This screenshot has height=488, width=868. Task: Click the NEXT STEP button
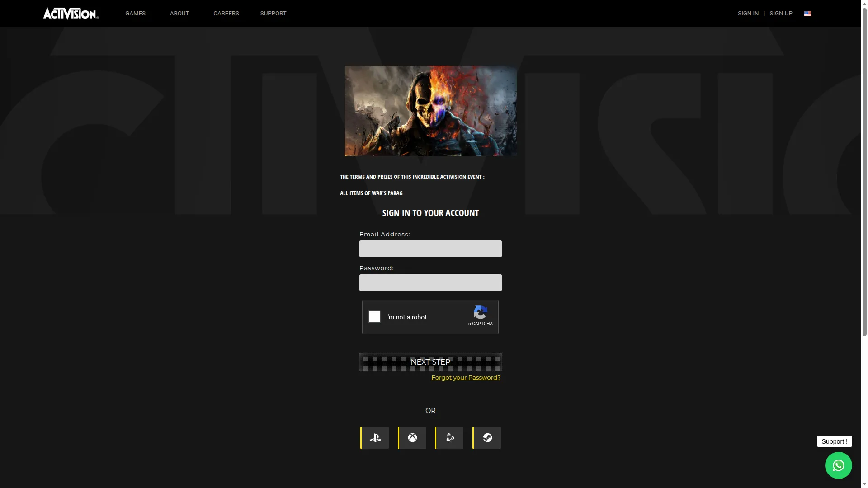(x=430, y=362)
